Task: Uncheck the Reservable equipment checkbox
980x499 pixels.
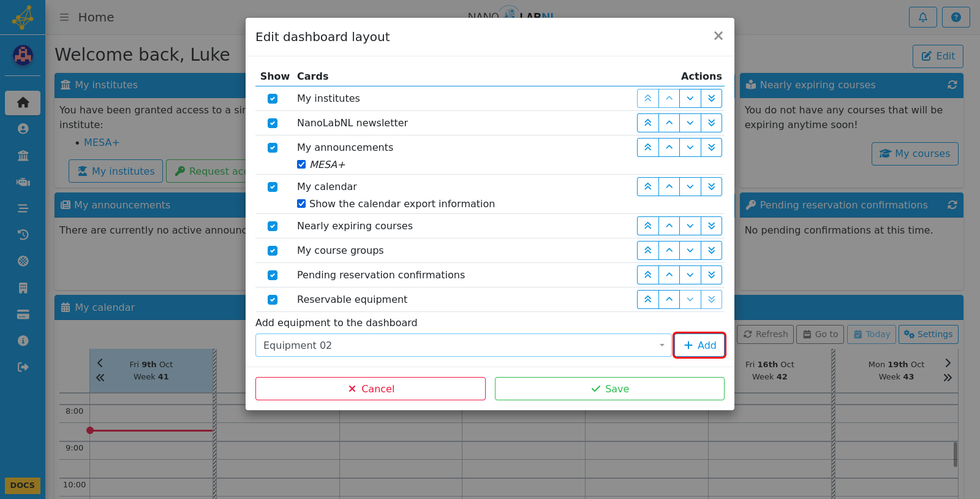Action: coord(273,300)
